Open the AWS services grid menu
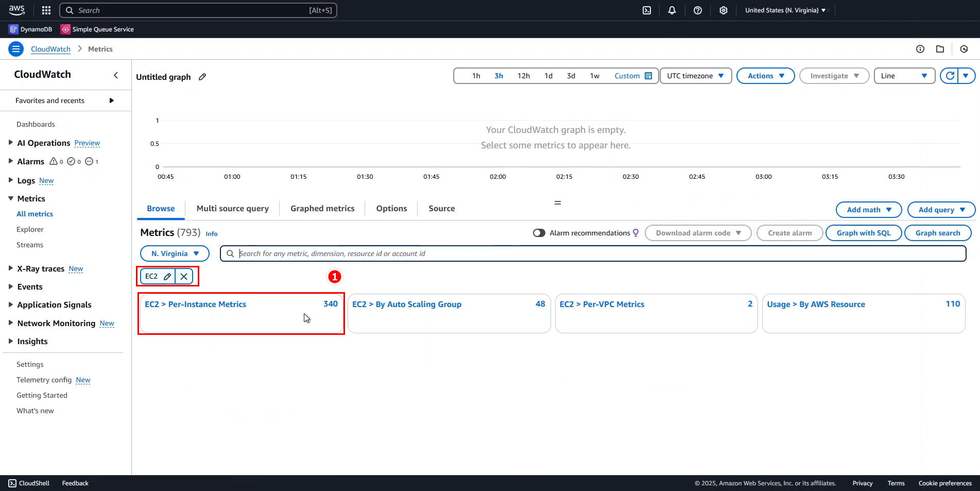Viewport: 980px width, 491px height. [46, 10]
